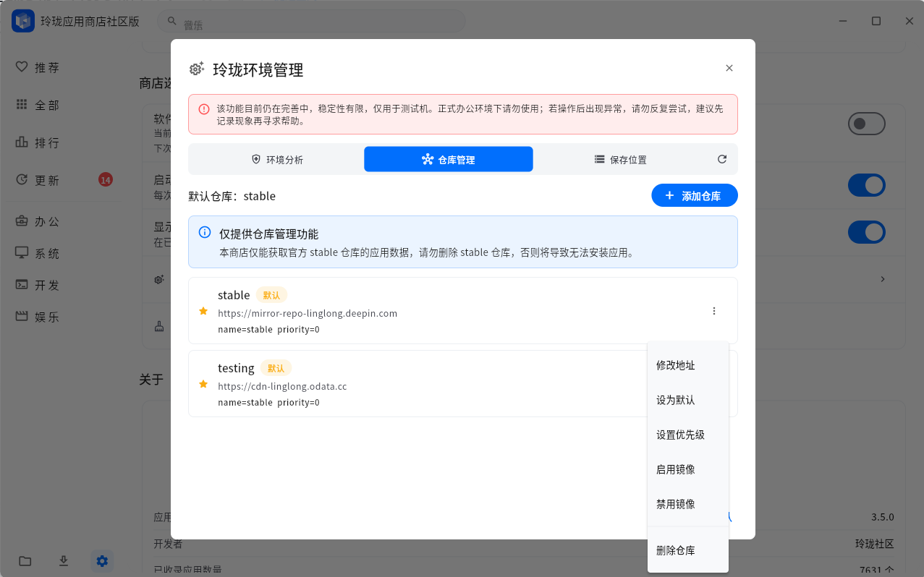This screenshot has height=577, width=924.
Task: Click the 关于 section heading
Action: tap(151, 380)
